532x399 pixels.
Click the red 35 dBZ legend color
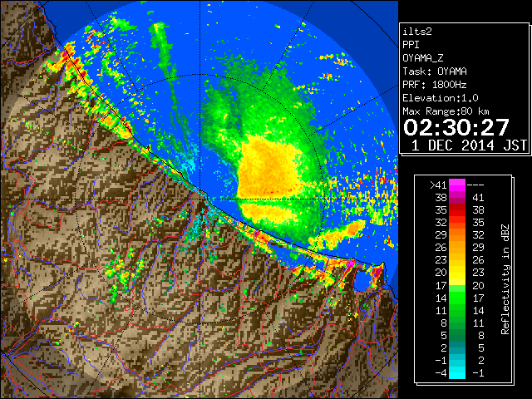click(457, 210)
